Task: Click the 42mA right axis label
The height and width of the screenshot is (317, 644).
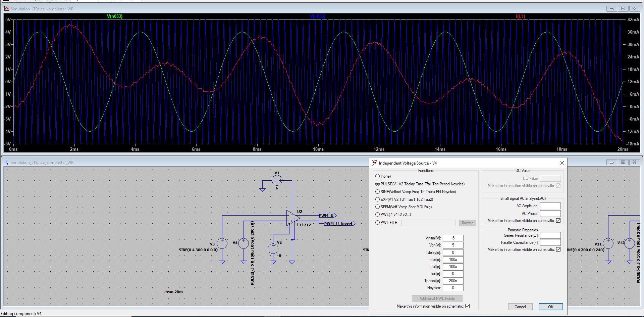Action: [x=633, y=19]
